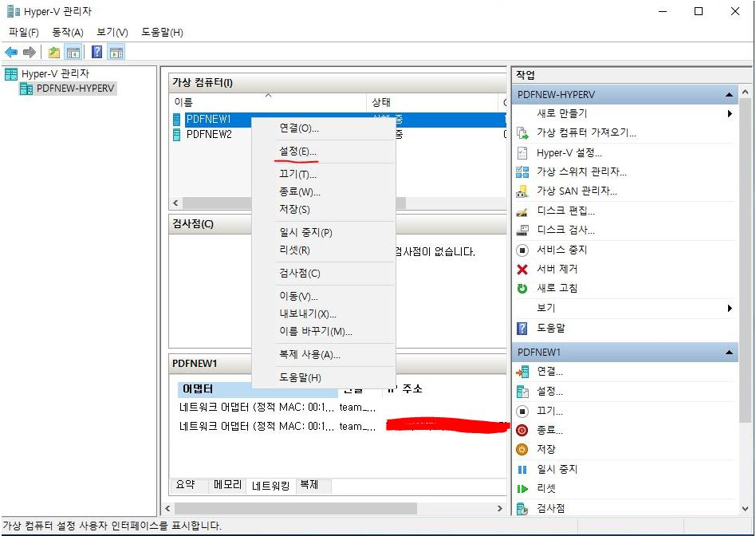Click the Up one level folder icon
The width and height of the screenshot is (756, 536).
[x=54, y=52]
